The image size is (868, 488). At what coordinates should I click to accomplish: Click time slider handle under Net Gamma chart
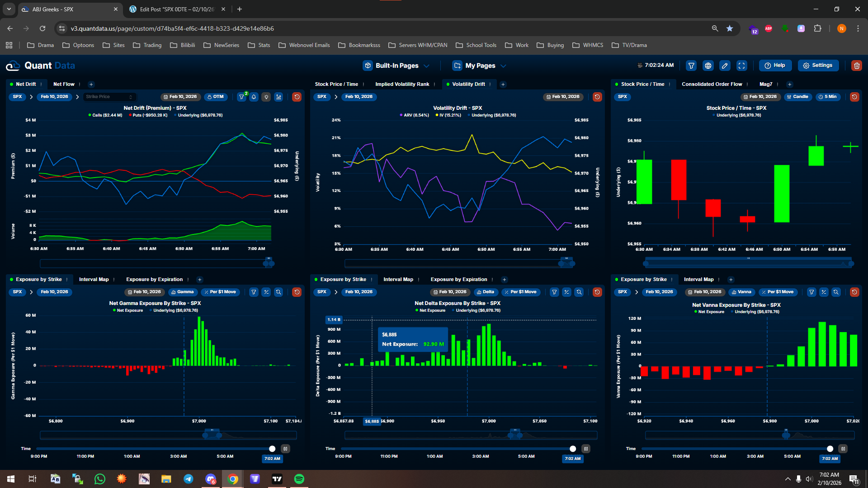tap(272, 449)
